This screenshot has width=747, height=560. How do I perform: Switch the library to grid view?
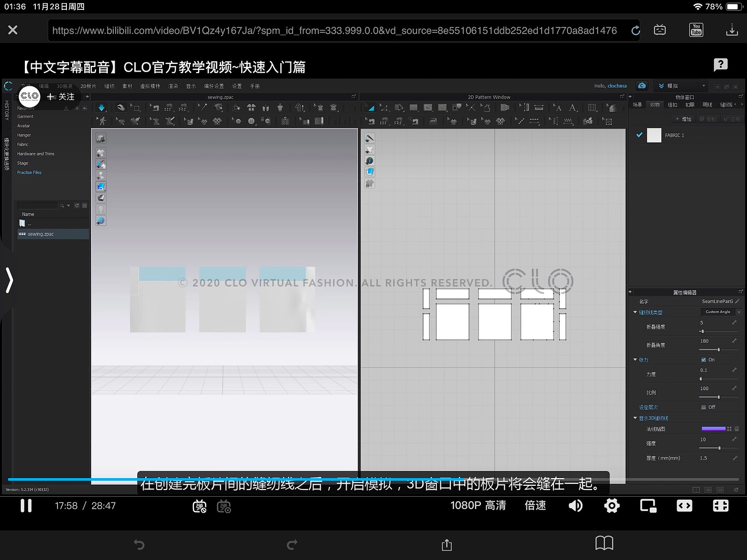85,206
